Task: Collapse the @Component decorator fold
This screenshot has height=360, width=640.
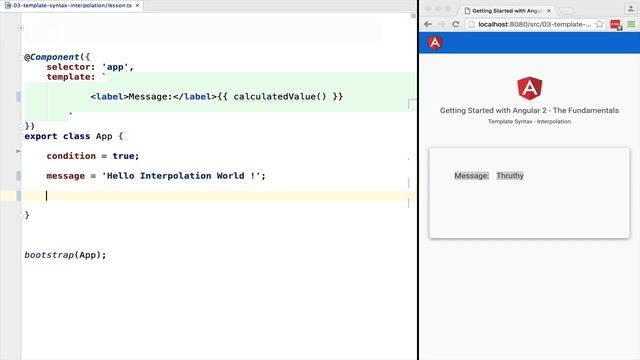Action: [x=21, y=57]
